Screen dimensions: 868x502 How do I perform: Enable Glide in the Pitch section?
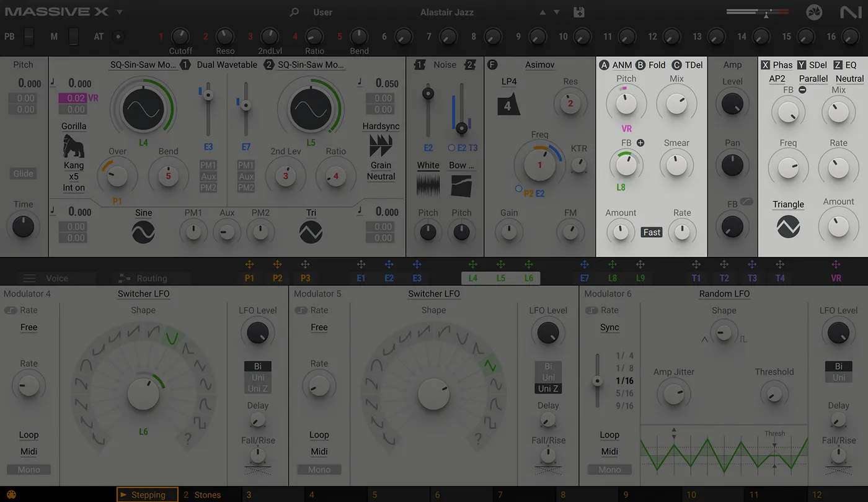click(x=24, y=174)
